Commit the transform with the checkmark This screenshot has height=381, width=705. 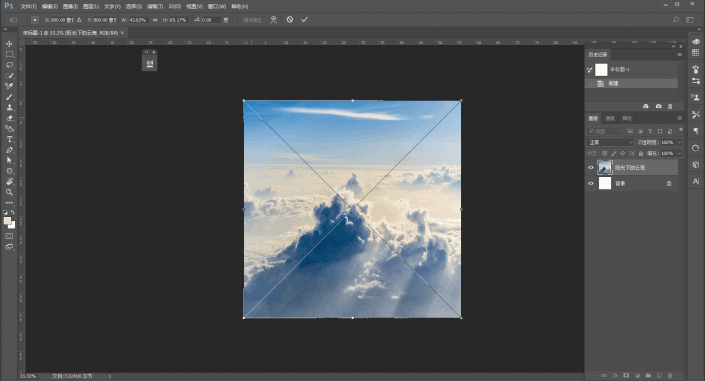coord(304,19)
